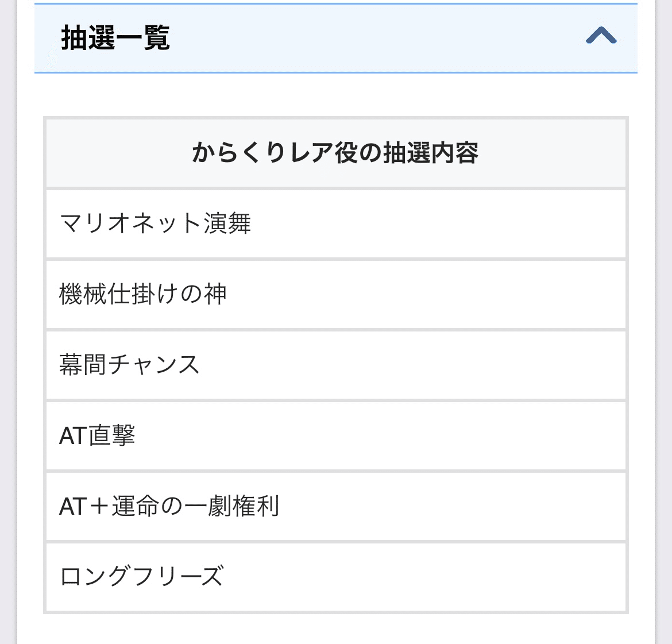
Task: Choose the AT直撃 row
Action: (336, 436)
